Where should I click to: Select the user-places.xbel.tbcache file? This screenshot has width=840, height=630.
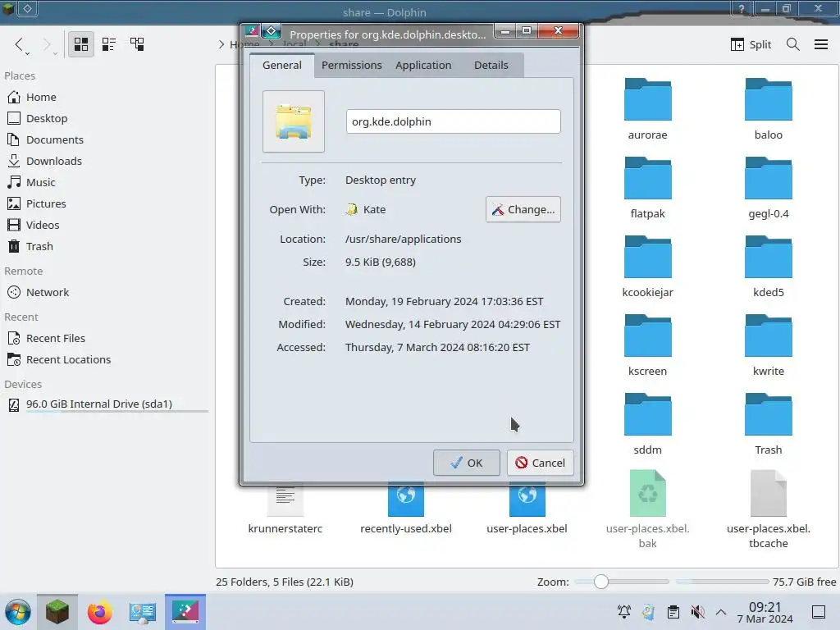(768, 509)
